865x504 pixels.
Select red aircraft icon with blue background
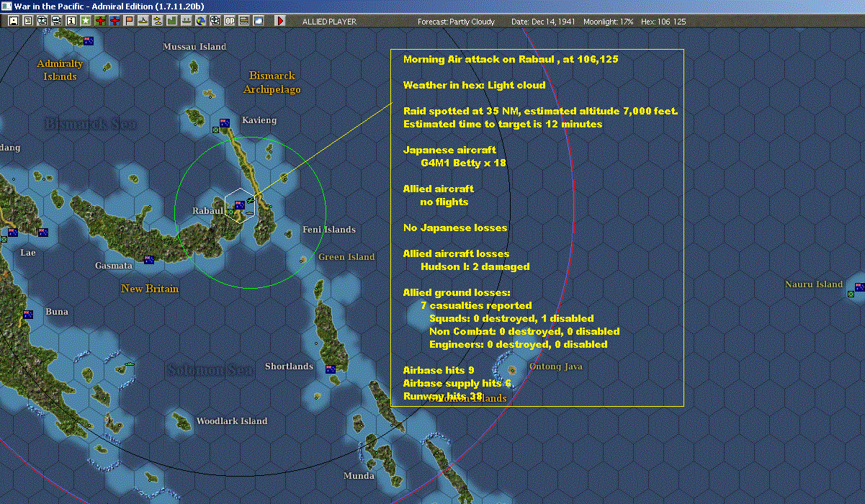point(115,22)
